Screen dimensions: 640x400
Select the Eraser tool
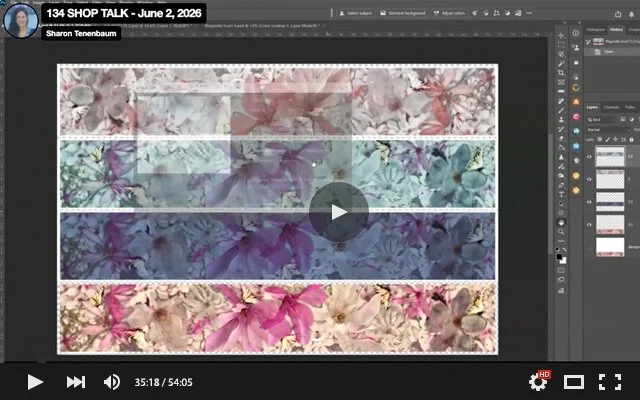pyautogui.click(x=562, y=138)
